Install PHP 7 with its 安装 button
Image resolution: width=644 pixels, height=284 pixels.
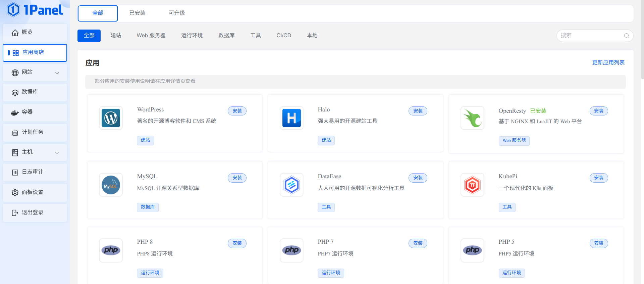[x=418, y=243]
